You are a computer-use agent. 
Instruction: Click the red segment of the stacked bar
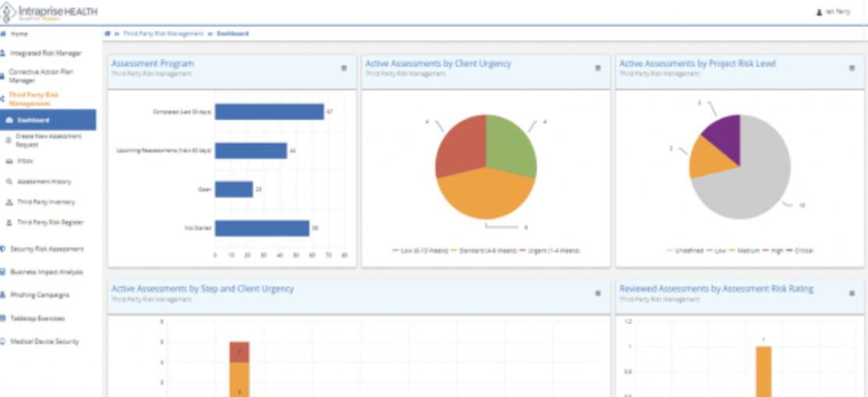tap(239, 352)
